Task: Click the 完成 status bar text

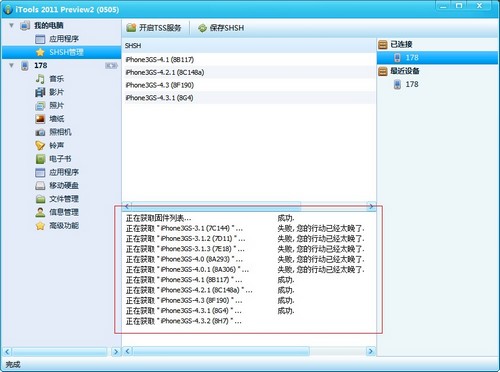Action: 13,365
